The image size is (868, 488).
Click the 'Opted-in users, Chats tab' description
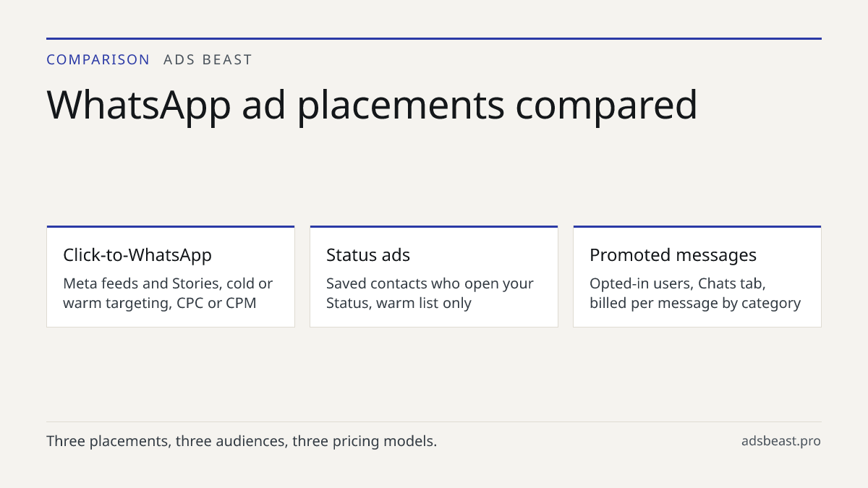point(695,293)
